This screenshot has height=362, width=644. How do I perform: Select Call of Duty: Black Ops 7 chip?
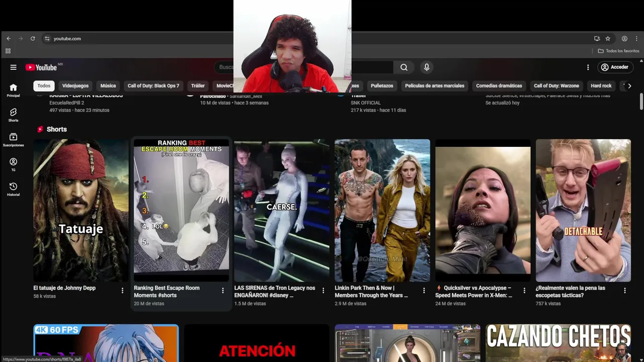[153, 86]
